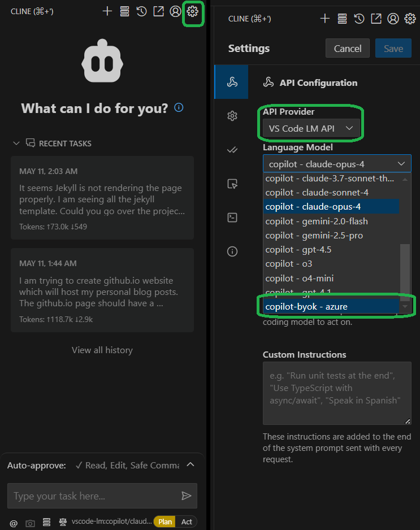Expand the Auto-approve options chevron

tap(190, 464)
